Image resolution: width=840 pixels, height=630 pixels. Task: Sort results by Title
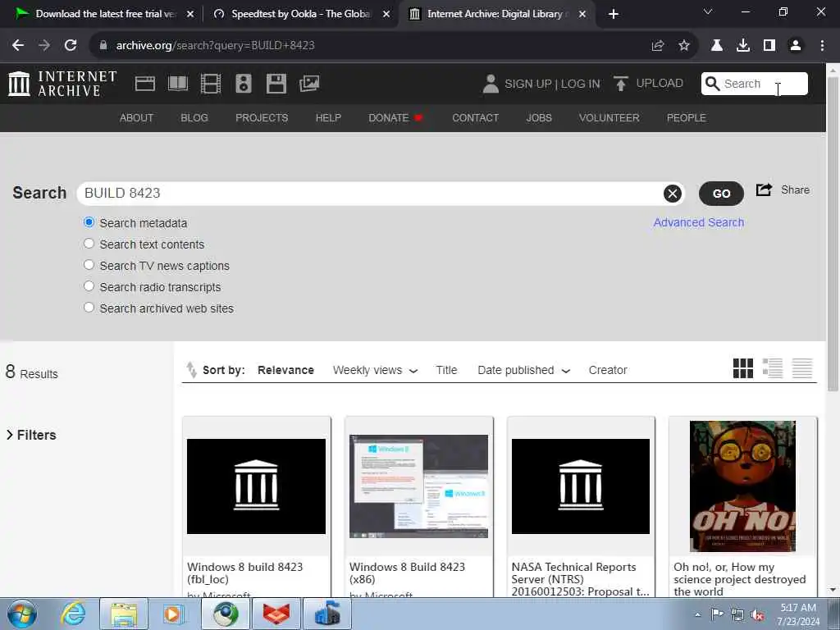click(x=446, y=370)
